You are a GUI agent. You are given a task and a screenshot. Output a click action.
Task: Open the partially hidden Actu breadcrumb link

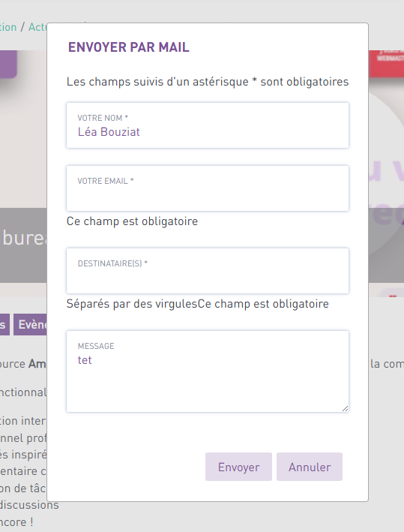tap(37, 27)
